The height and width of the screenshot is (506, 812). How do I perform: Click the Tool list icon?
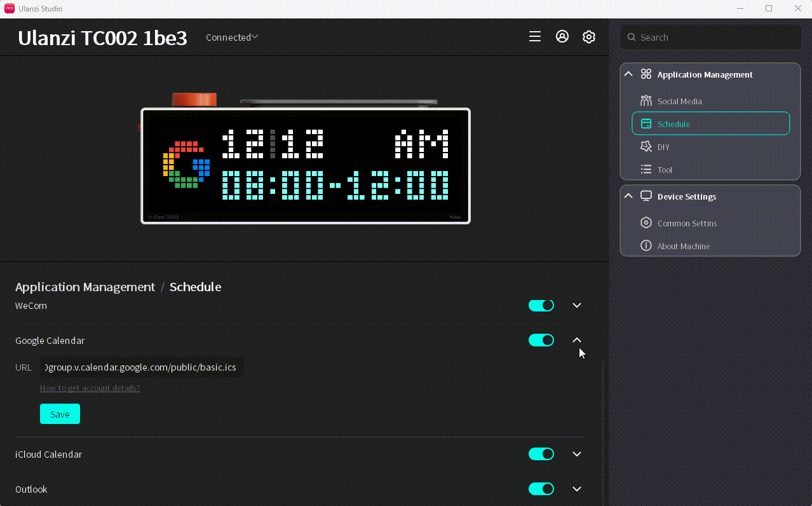pos(646,170)
